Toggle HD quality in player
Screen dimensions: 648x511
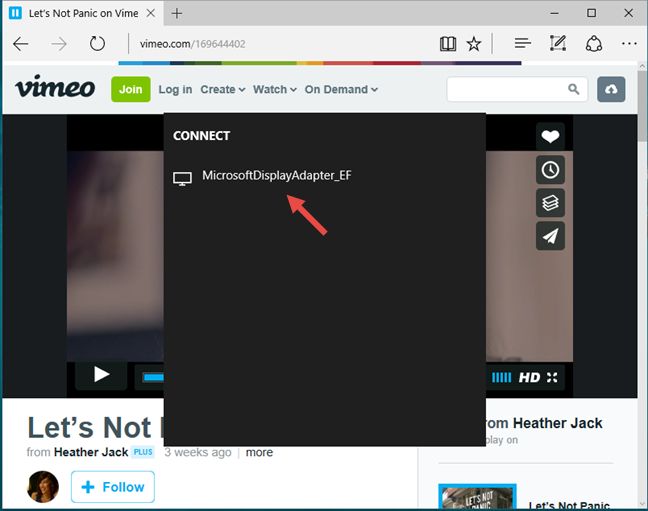[x=529, y=377]
